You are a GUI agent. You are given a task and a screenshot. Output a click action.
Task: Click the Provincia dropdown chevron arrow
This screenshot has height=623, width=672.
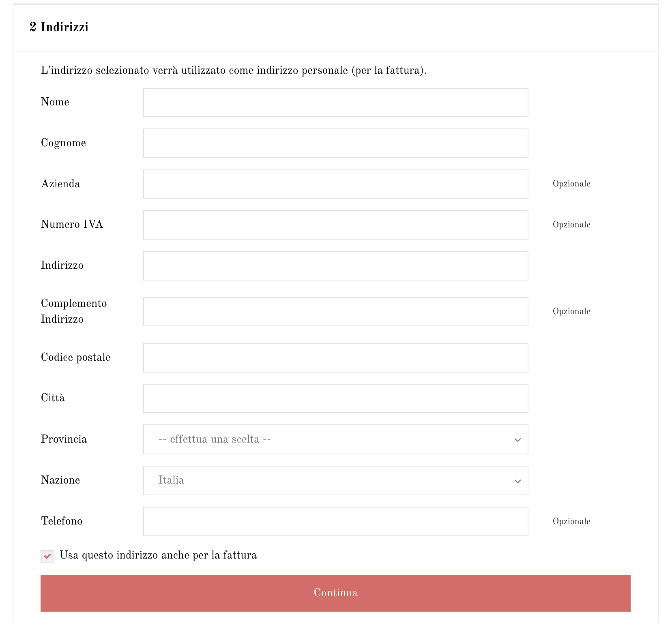517,440
